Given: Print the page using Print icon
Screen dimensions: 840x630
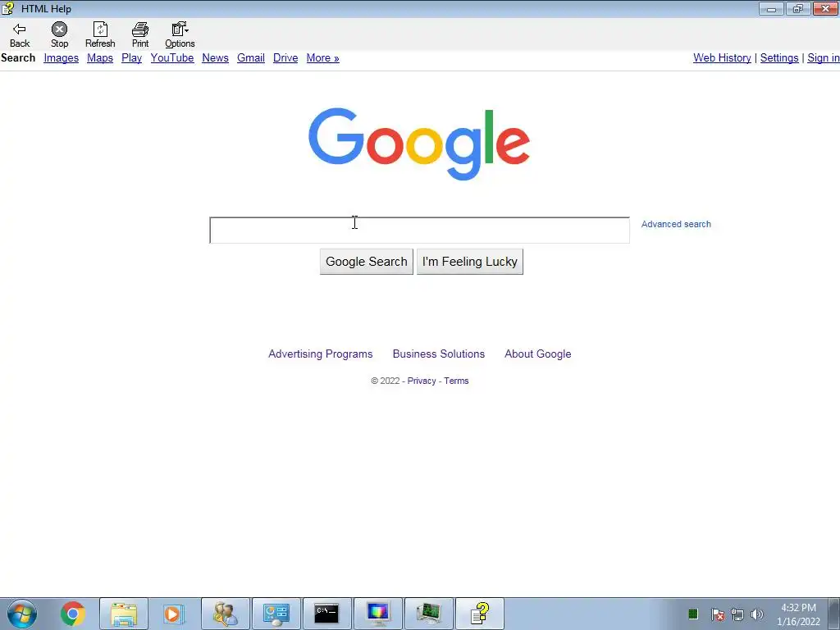Looking at the screenshot, I should (140, 34).
